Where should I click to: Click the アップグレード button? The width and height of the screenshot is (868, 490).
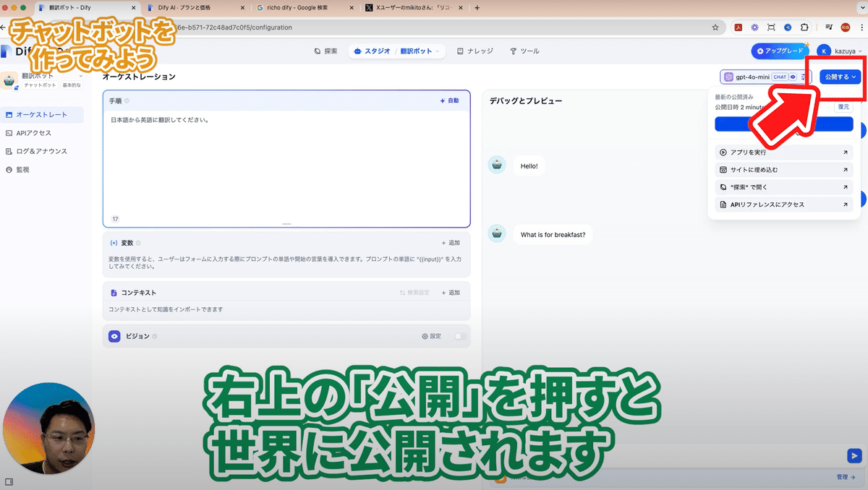(x=780, y=51)
